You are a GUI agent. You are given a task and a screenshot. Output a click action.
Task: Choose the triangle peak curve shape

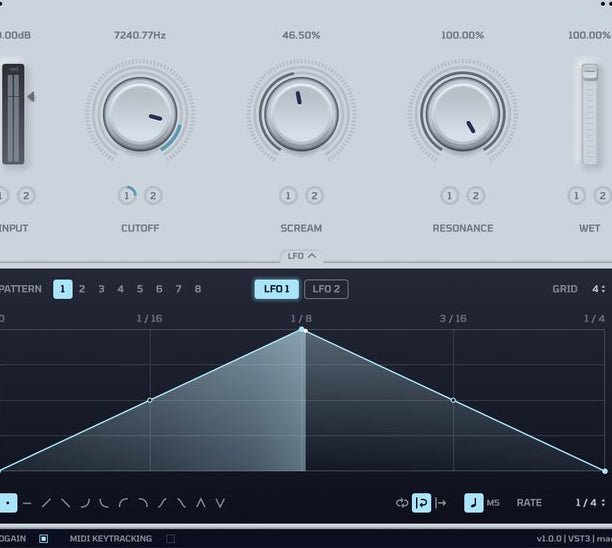click(x=201, y=503)
